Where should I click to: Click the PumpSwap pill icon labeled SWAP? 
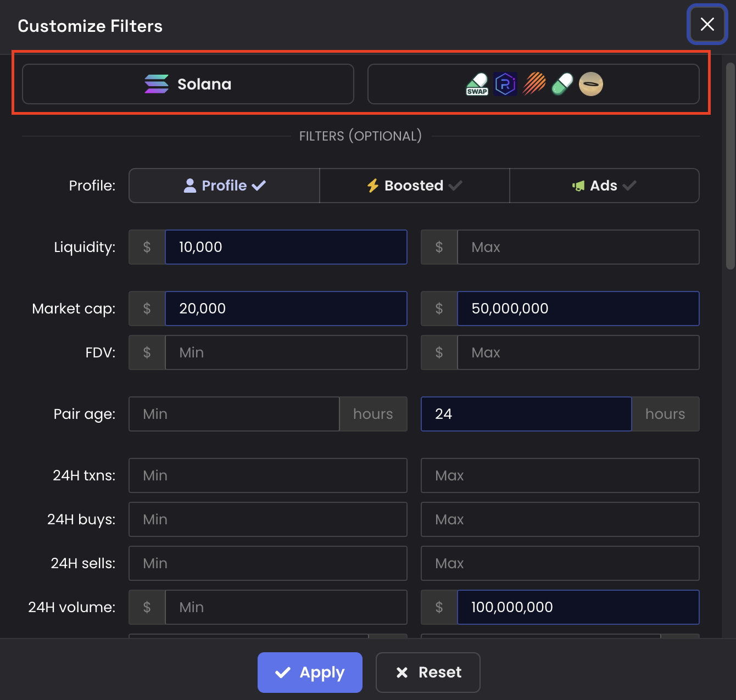tap(477, 85)
